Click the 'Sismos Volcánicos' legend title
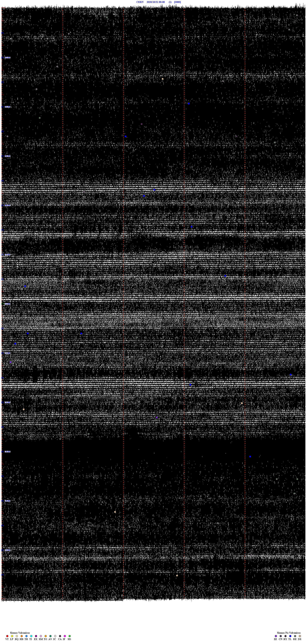Screen dimensions: 307x644 [20, 633]
